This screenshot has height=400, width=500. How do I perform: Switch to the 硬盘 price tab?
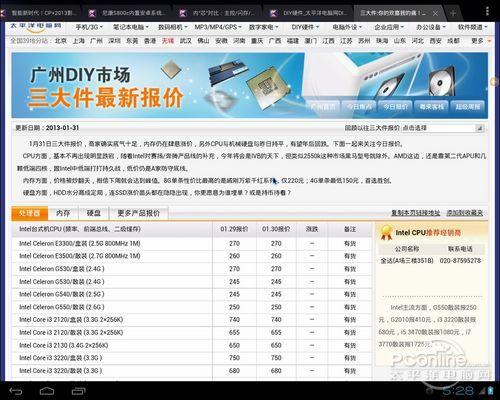pos(94,213)
